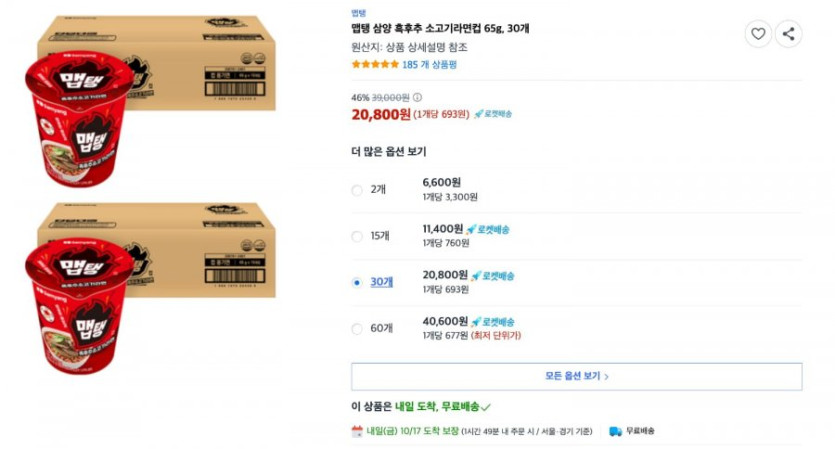The image size is (835, 449).
Task: Click the info icon beside 39,000원
Action: tap(417, 97)
